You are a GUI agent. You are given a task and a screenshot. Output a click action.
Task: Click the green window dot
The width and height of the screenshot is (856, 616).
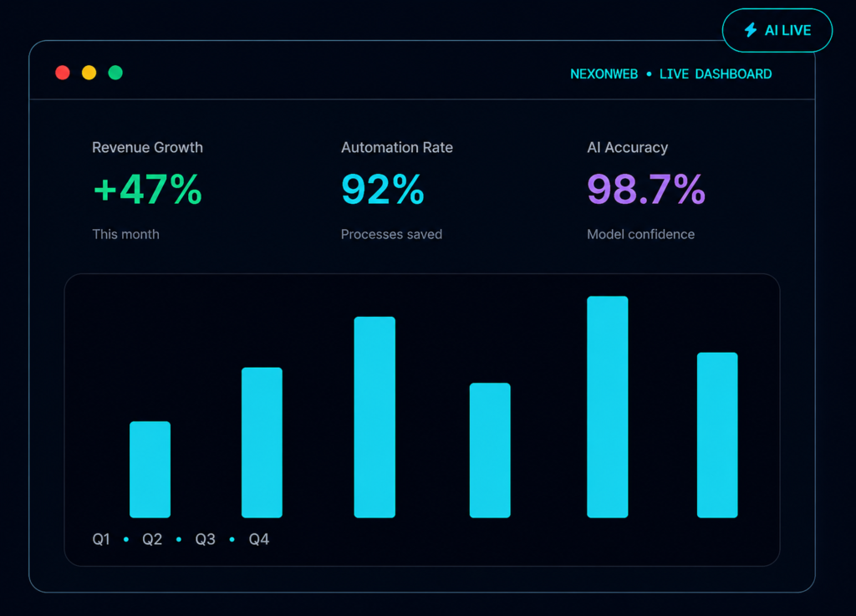115,73
